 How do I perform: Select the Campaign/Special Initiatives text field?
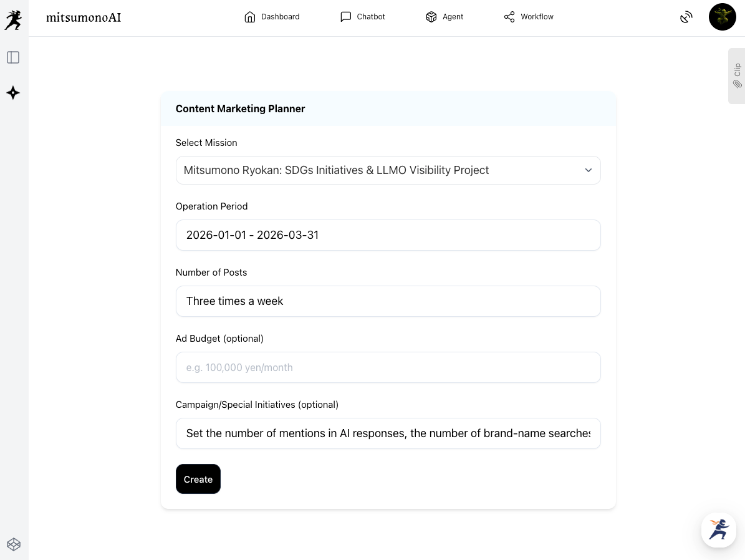click(388, 433)
